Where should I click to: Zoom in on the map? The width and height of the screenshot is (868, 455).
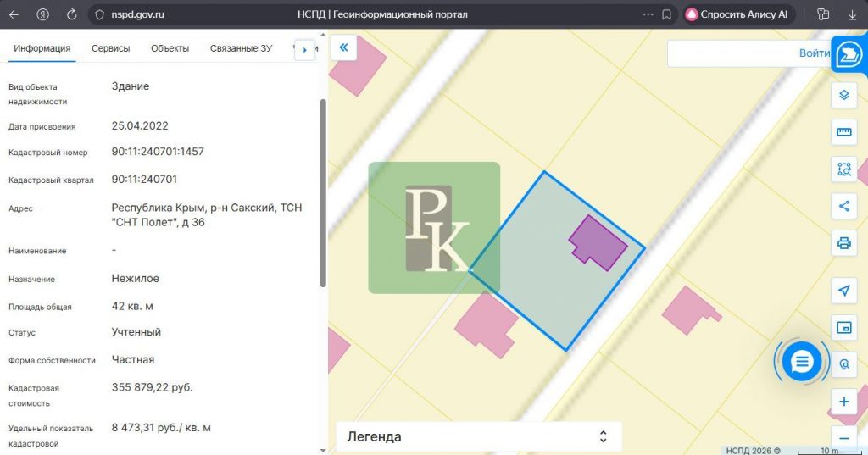click(843, 401)
